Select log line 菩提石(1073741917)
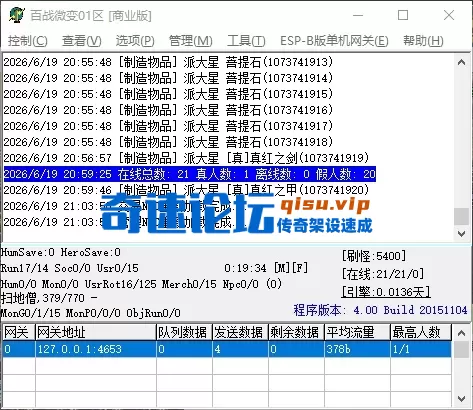The height and width of the screenshot is (410, 473). 168,126
